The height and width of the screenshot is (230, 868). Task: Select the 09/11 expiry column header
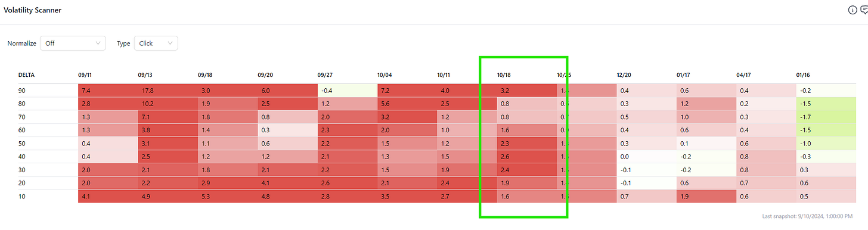[85, 75]
